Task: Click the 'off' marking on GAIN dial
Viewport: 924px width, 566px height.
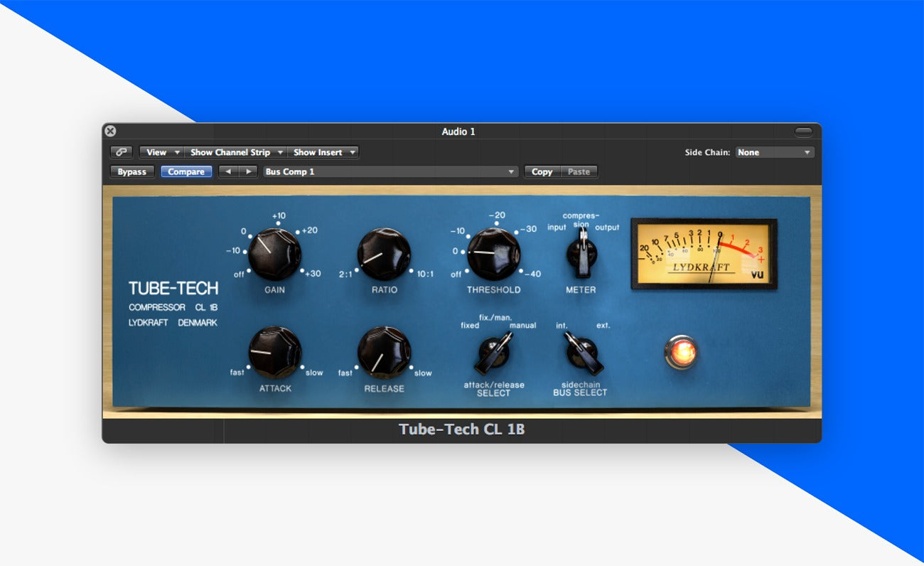Action: tap(240, 274)
